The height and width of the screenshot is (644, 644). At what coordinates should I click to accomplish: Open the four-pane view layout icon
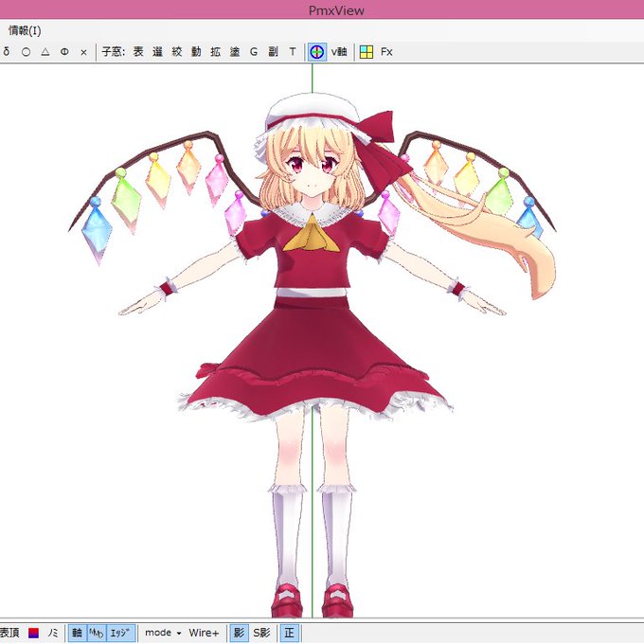pos(366,52)
